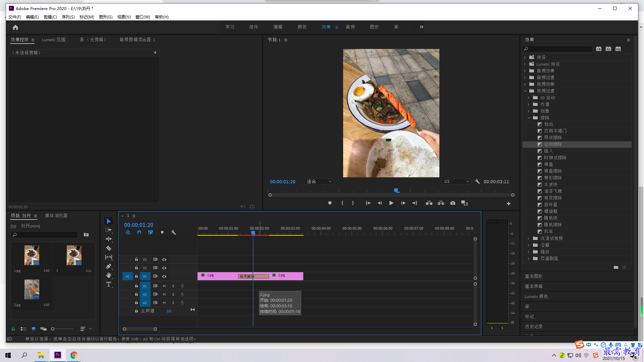Collapse the 视频过渡 folder

click(x=525, y=91)
